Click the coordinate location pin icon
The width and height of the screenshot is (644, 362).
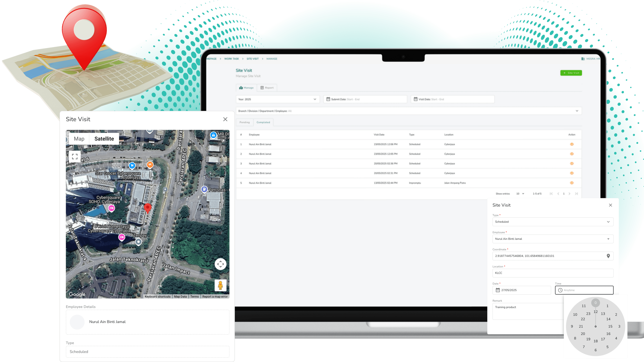click(608, 256)
